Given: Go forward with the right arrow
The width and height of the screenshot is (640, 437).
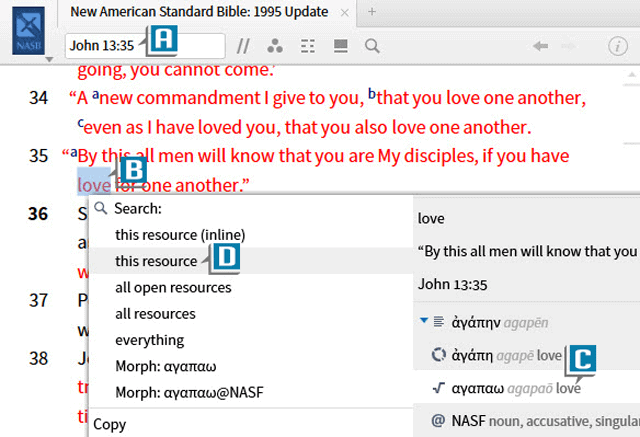Looking at the screenshot, I should click(x=568, y=46).
